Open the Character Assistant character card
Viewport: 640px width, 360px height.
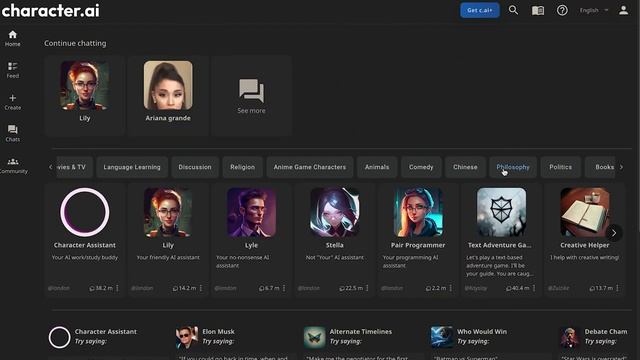point(85,240)
